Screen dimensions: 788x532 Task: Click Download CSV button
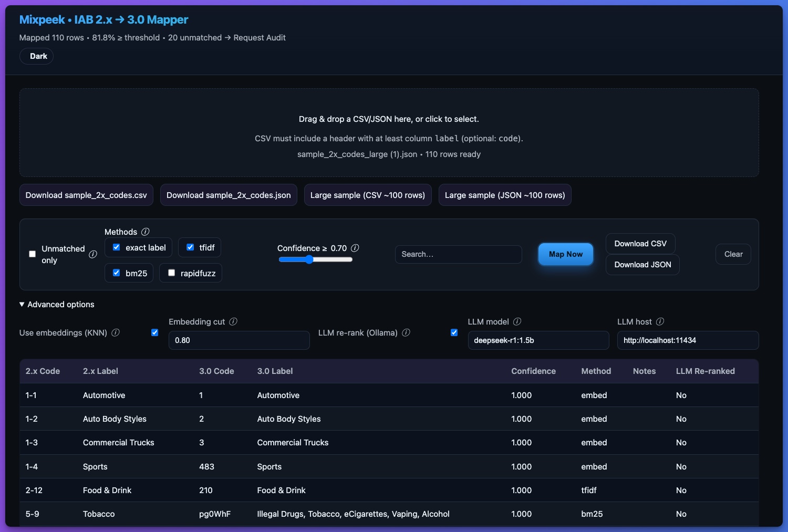[640, 244]
